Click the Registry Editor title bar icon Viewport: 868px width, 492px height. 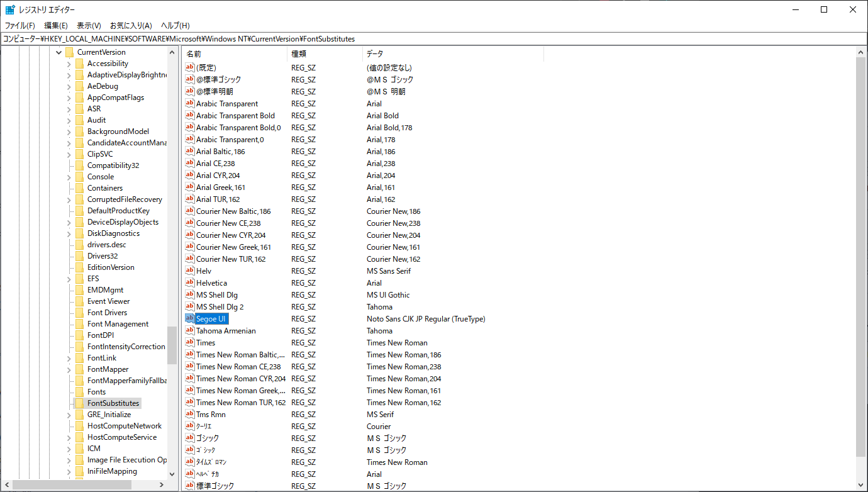coord(10,9)
